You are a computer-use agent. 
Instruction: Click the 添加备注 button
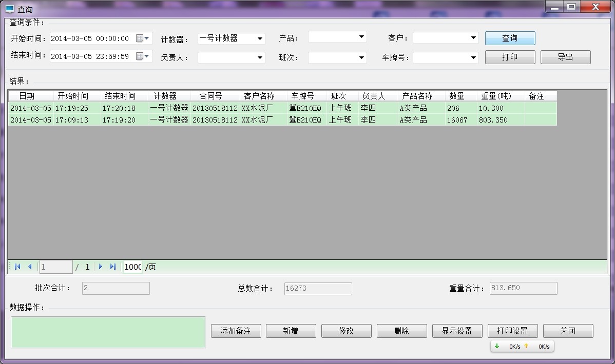tap(236, 331)
